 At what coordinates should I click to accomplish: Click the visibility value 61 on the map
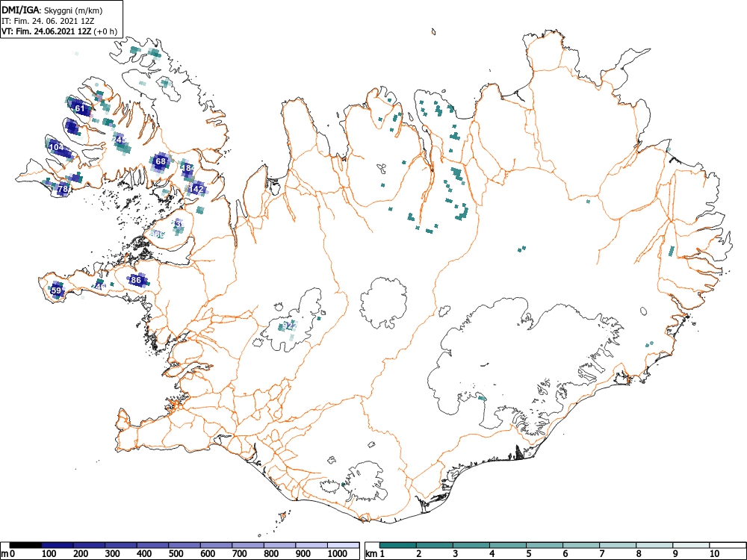click(x=80, y=108)
